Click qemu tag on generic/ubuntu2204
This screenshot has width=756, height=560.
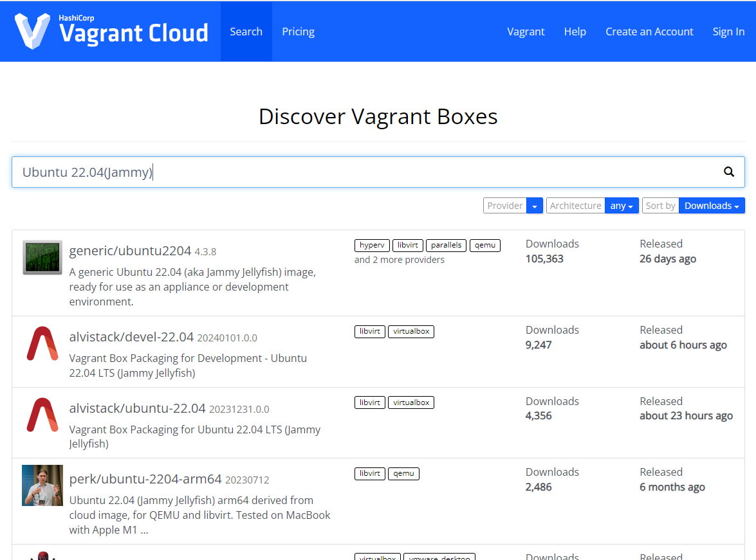point(484,246)
